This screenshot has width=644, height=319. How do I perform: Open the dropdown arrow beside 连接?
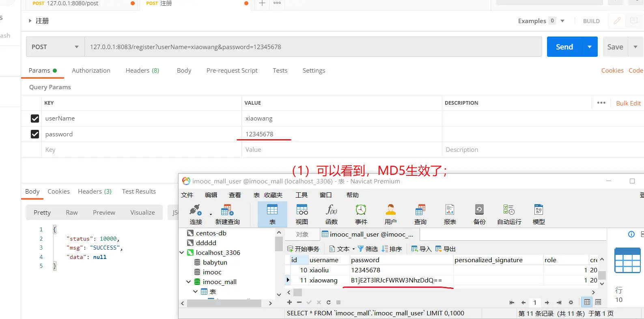coord(211,214)
